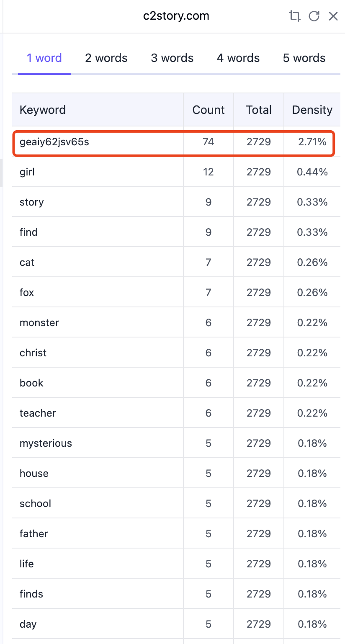
Task: Click the keyword christ
Action: 33,353
